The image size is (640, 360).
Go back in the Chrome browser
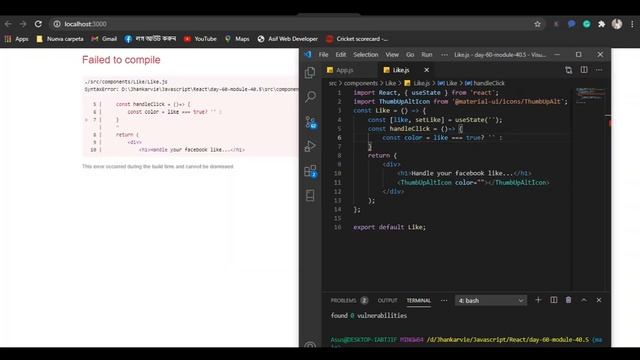coord(8,24)
